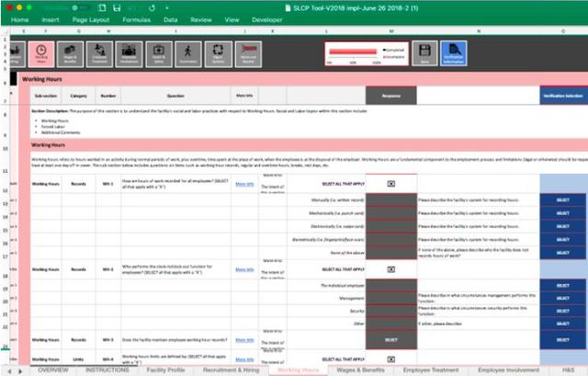Open the blue Verification Information icon
This screenshot has height=376, width=588.
[454, 55]
